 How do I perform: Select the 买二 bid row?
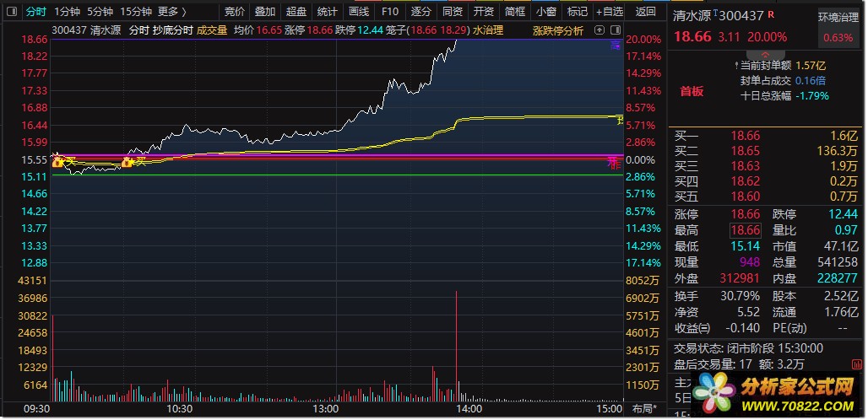[766, 151]
